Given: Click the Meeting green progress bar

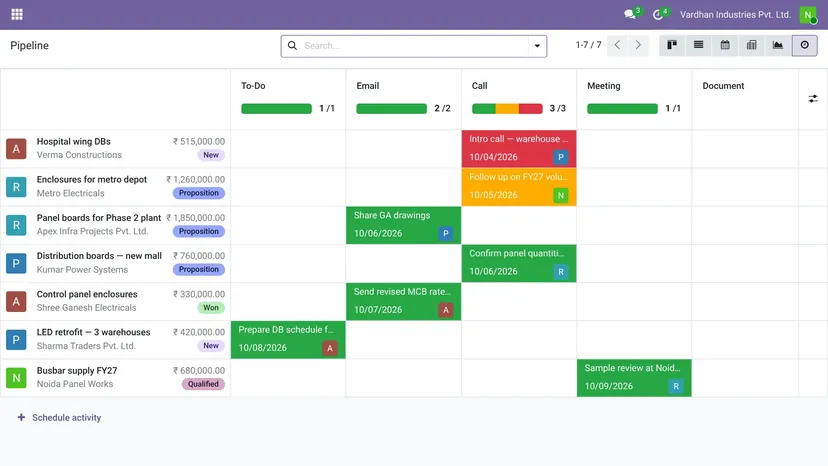Looking at the screenshot, I should coord(622,108).
